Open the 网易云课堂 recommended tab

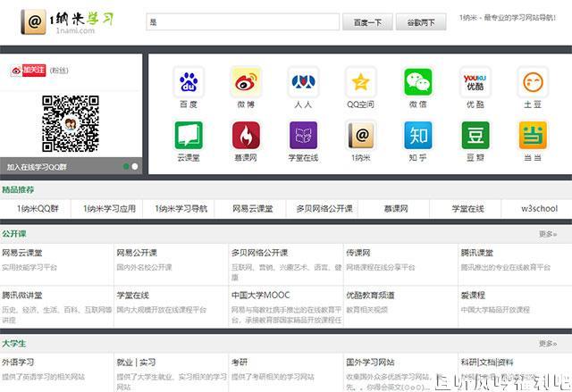click(252, 209)
